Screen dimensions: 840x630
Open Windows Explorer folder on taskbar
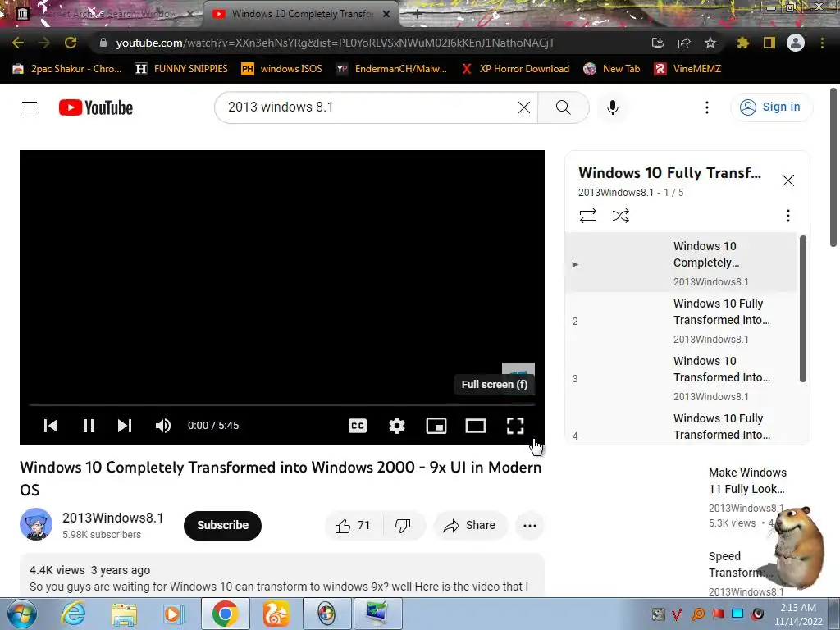click(x=124, y=614)
